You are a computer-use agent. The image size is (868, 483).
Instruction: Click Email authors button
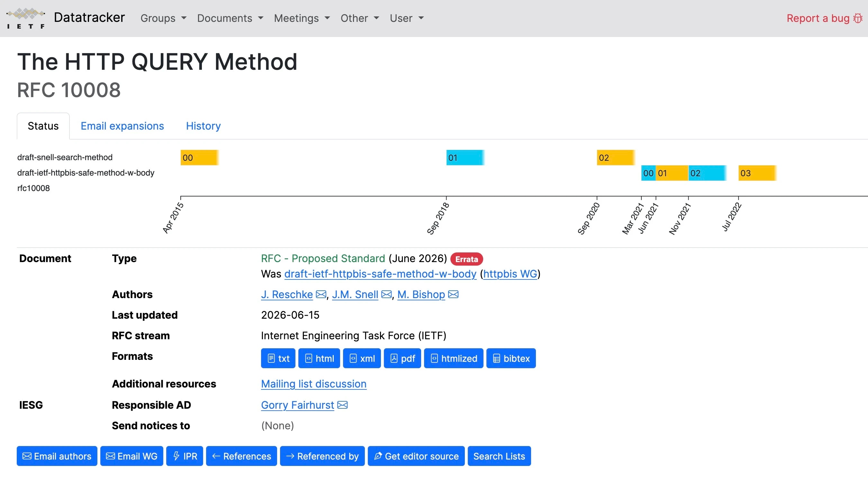tap(57, 456)
